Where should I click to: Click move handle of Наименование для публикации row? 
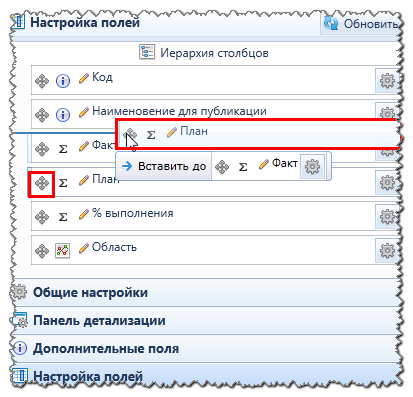tap(42, 115)
